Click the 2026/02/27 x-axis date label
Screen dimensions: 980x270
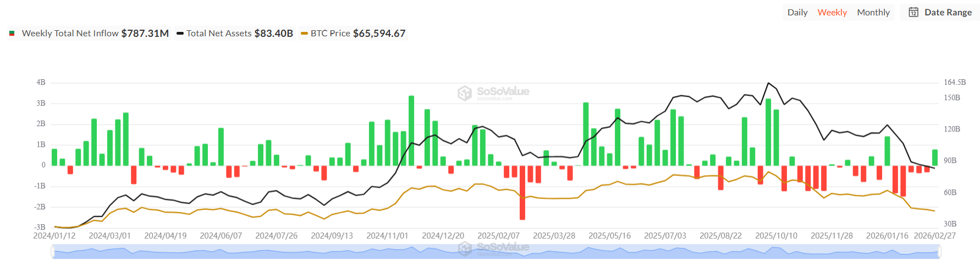(x=934, y=236)
